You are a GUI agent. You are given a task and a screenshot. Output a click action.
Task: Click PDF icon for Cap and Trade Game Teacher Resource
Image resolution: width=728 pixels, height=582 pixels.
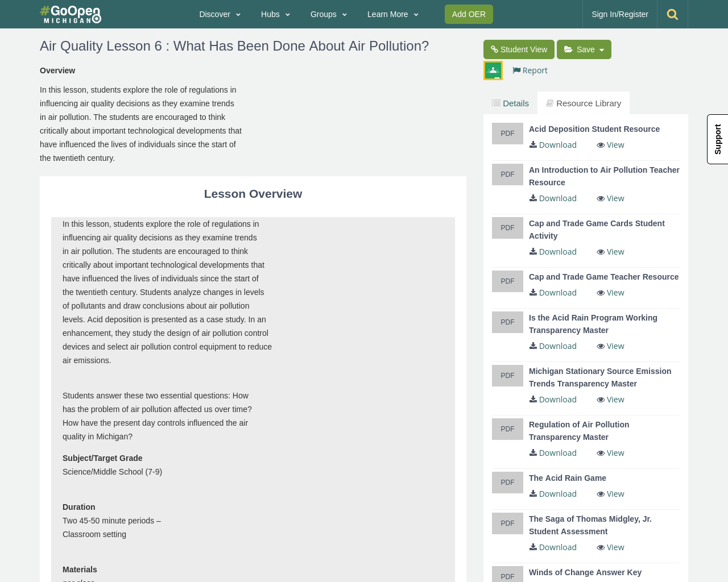pyautogui.click(x=507, y=281)
